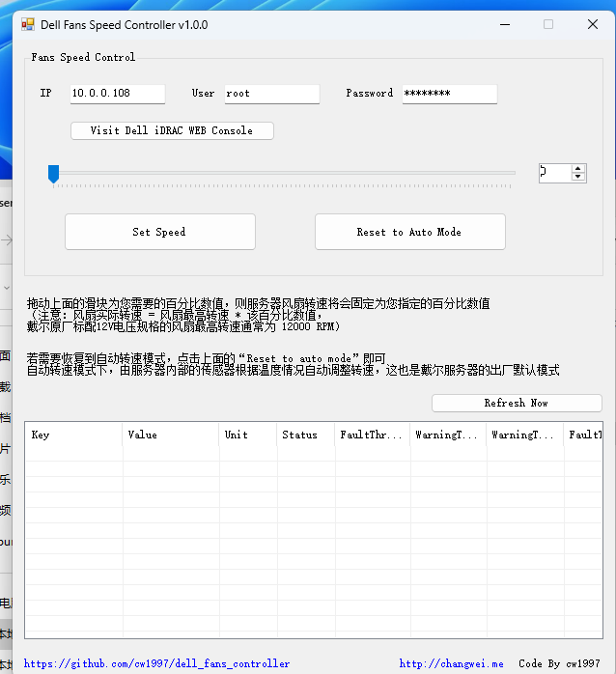
Task: Click the Status column header
Action: 306,435
